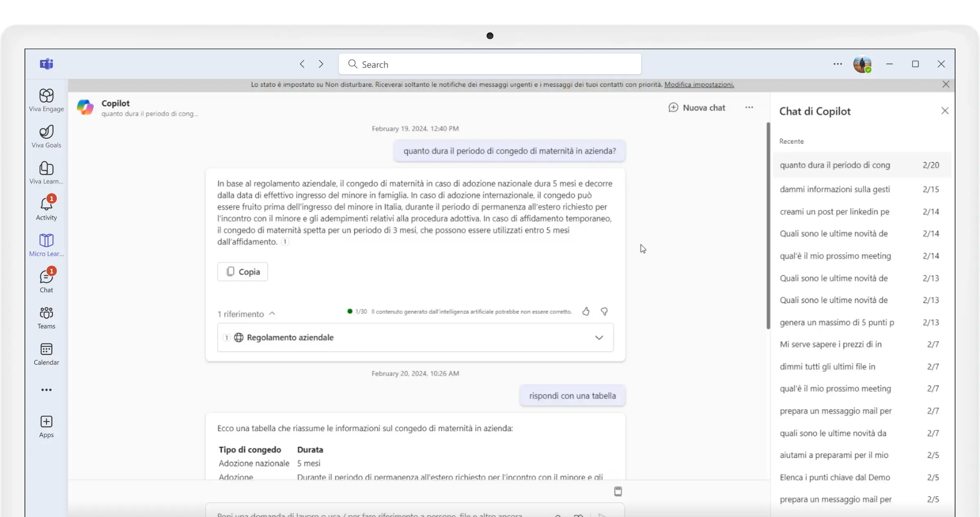The image size is (980, 517).
Task: Give thumbs down to the Copilot answer
Action: click(x=604, y=312)
